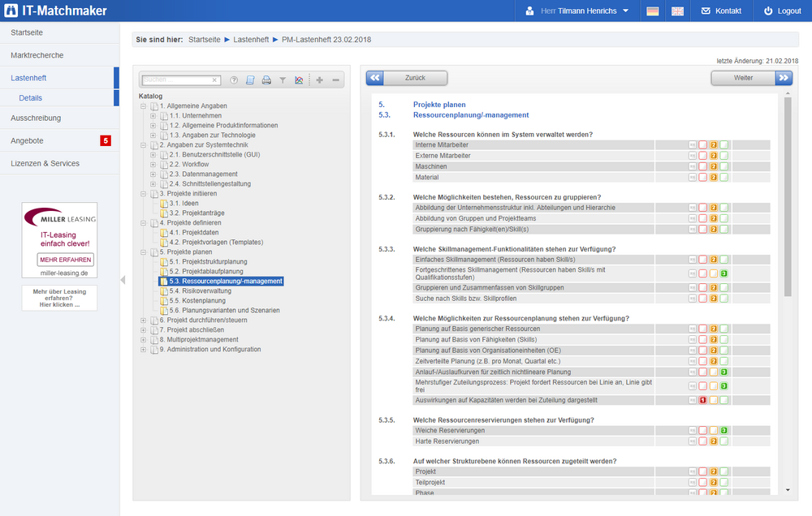Click the Weiter button
This screenshot has height=516, width=812.
tap(750, 78)
